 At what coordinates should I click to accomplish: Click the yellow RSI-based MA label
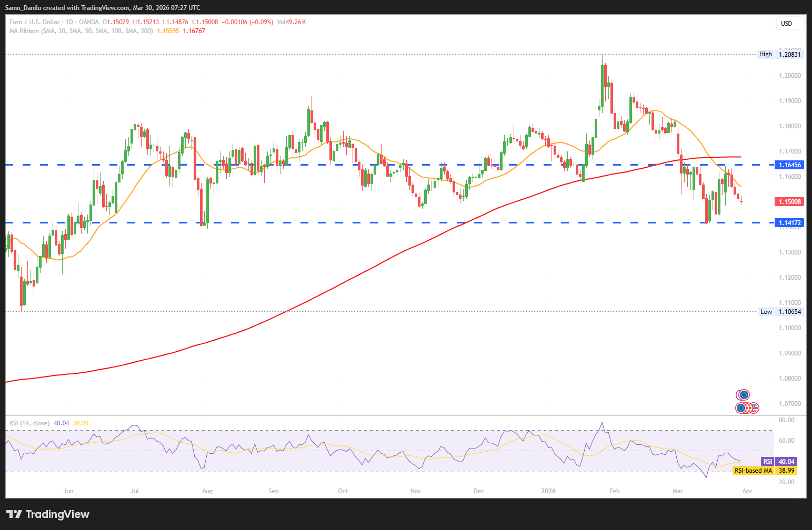[753, 471]
